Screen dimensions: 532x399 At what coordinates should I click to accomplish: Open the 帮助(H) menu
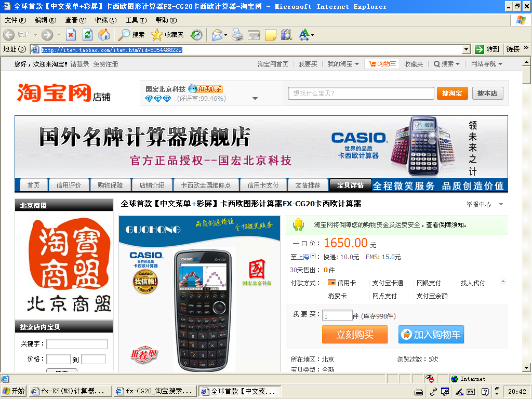(166, 20)
